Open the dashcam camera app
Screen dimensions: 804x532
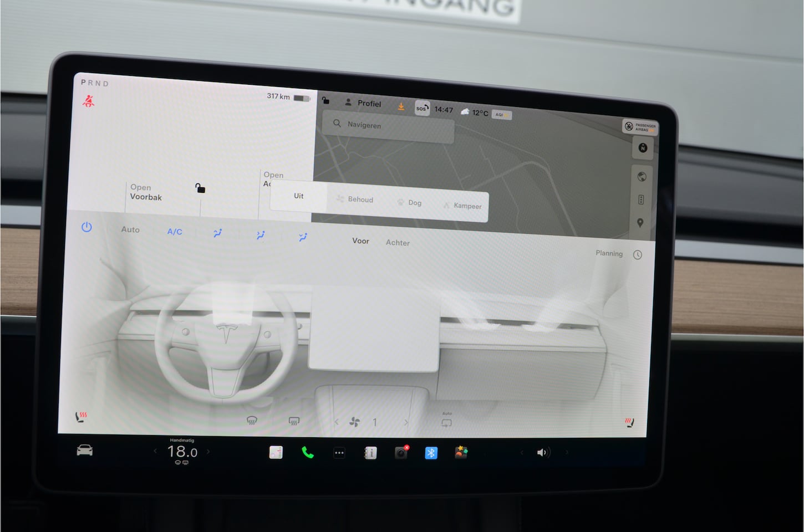pos(401,453)
